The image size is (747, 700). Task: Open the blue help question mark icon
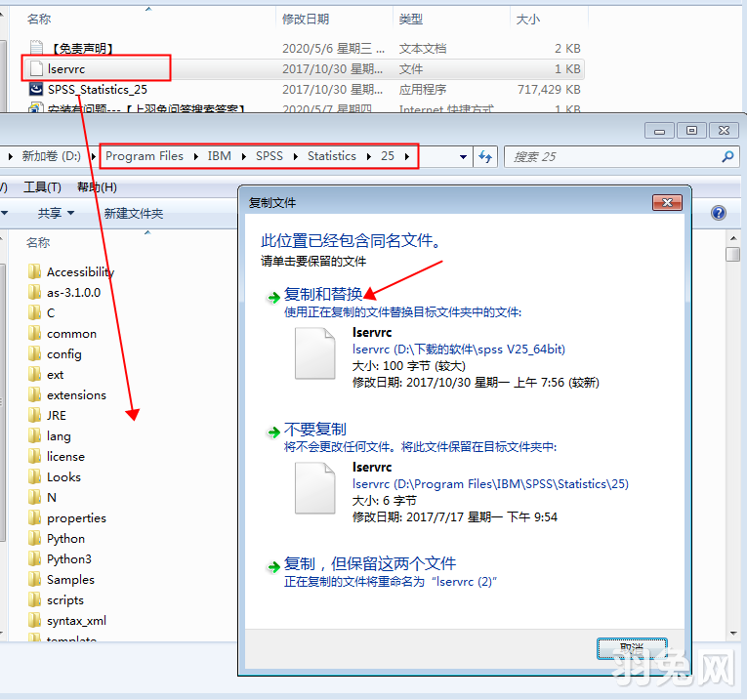point(719,213)
